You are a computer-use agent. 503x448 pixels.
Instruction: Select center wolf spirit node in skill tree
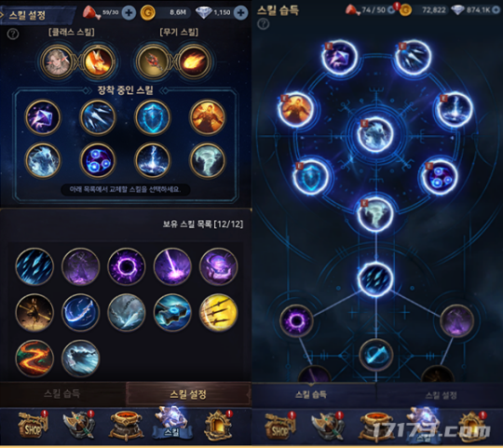pyautogui.click(x=375, y=134)
